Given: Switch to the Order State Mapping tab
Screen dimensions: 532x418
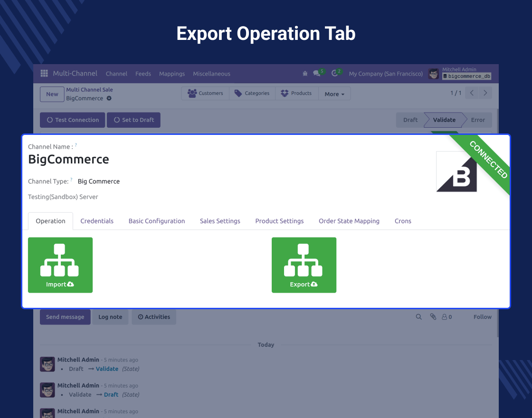Looking at the screenshot, I should tap(349, 221).
